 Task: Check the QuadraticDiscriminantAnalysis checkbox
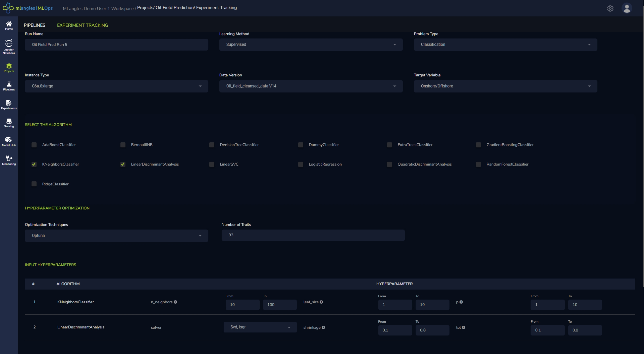pos(389,164)
